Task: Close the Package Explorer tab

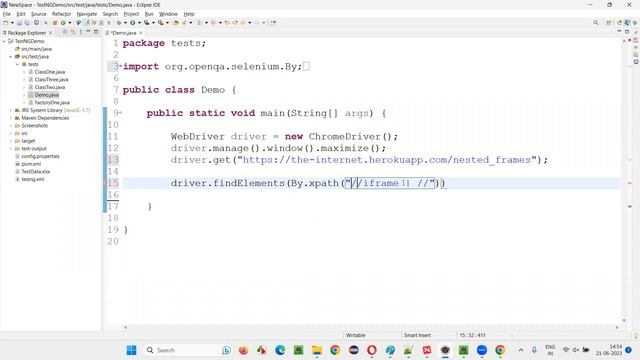Action: pyautogui.click(x=51, y=33)
